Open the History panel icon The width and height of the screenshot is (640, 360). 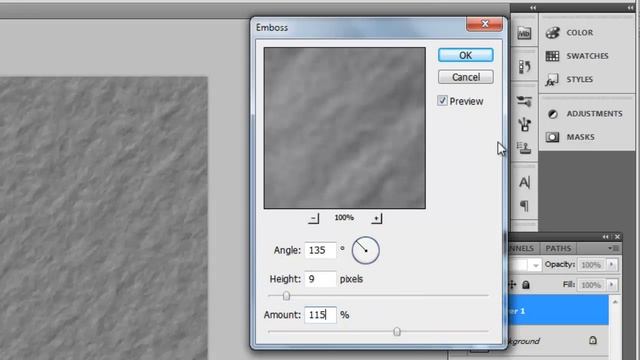coord(524,67)
